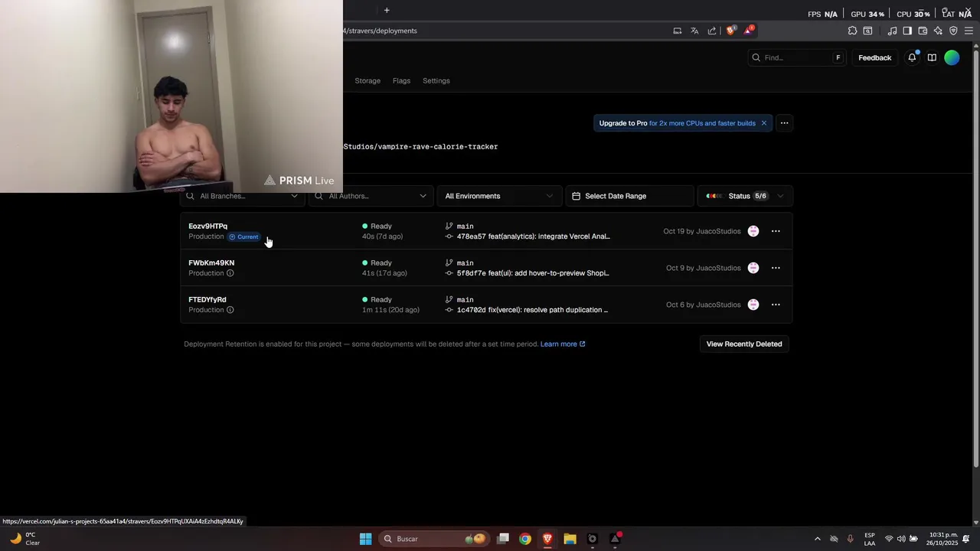Viewport: 980px width, 551px height.
Task: Open the All Branches filter dropdown
Action: click(x=243, y=196)
